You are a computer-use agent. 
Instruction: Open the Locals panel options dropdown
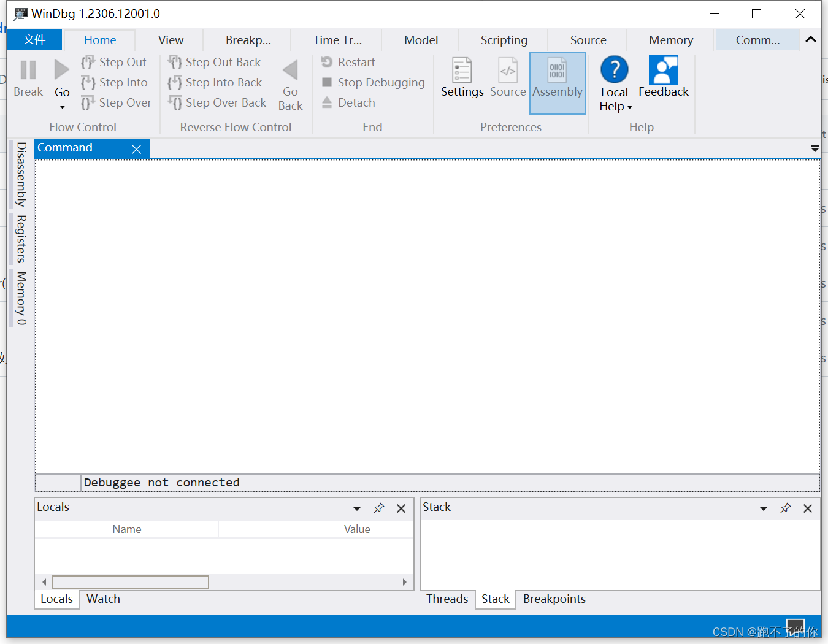[x=357, y=508]
